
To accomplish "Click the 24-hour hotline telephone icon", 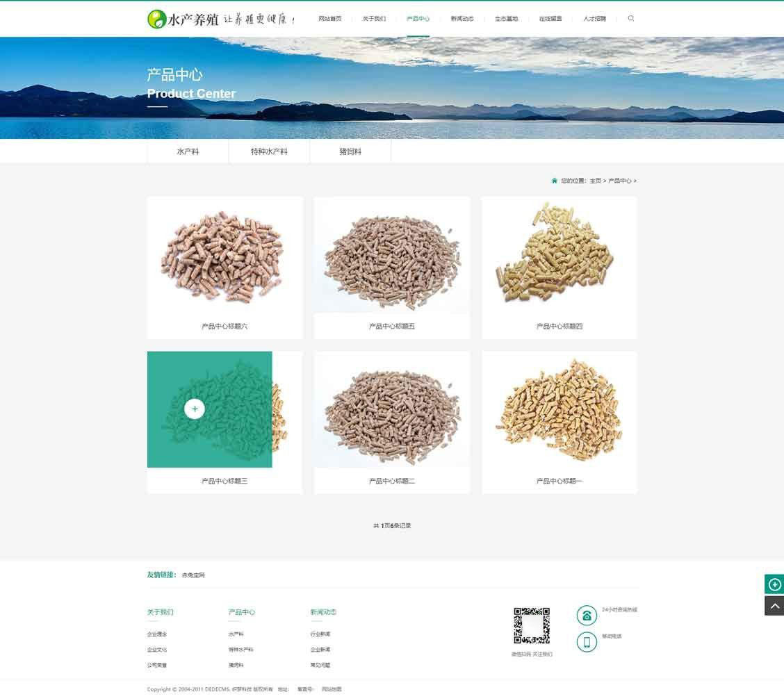I will point(587,616).
